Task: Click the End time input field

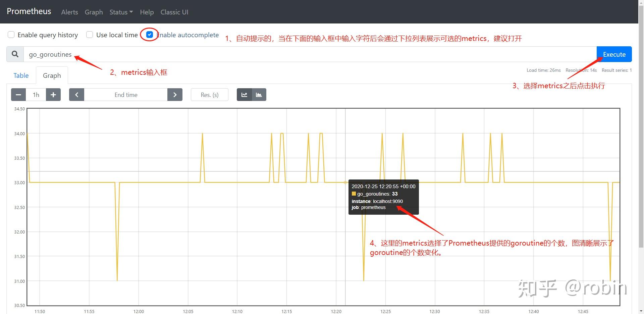Action: [x=125, y=95]
